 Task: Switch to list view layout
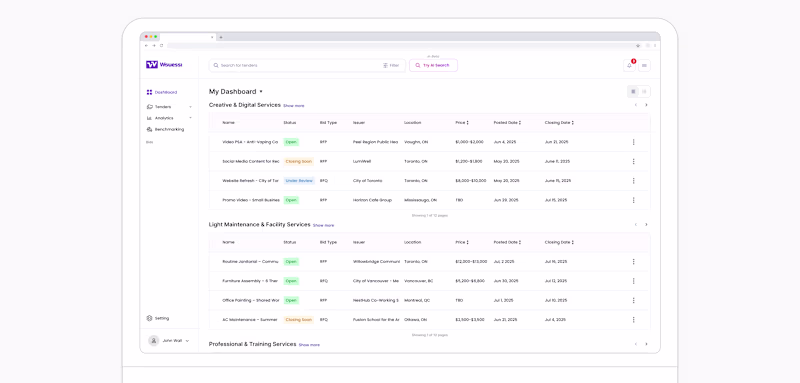pos(644,92)
